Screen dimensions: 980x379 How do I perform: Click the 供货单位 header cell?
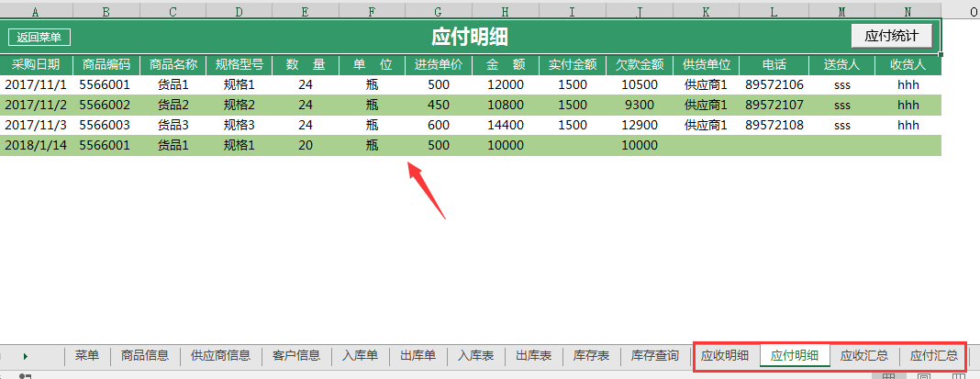tap(706, 64)
